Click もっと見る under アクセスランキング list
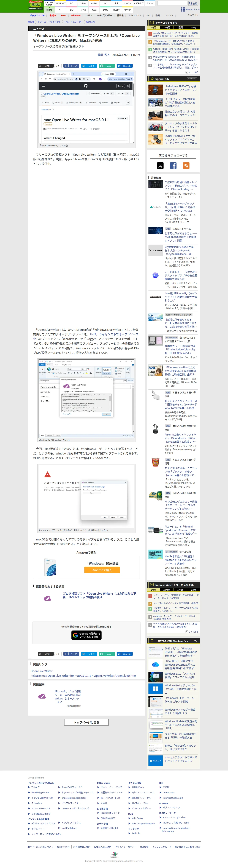The width and height of the screenshot is (228, 868). (x=192, y=72)
